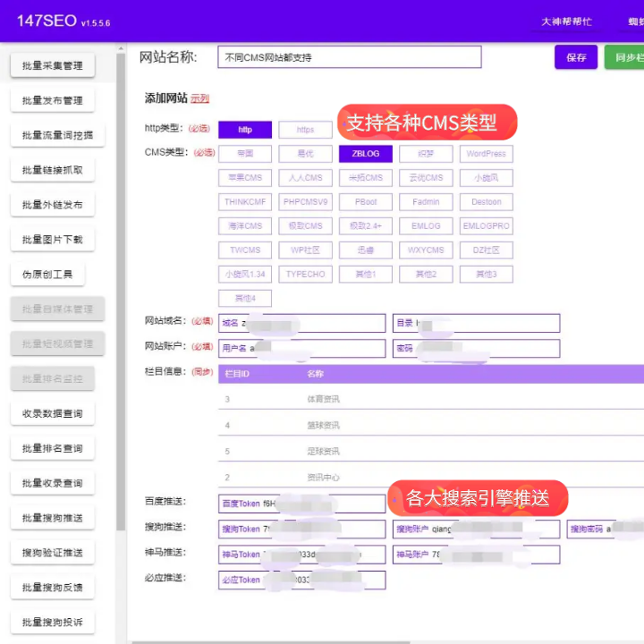Open 批量外链发布 sidebar item
This screenshot has height=644, width=644.
click(x=53, y=204)
